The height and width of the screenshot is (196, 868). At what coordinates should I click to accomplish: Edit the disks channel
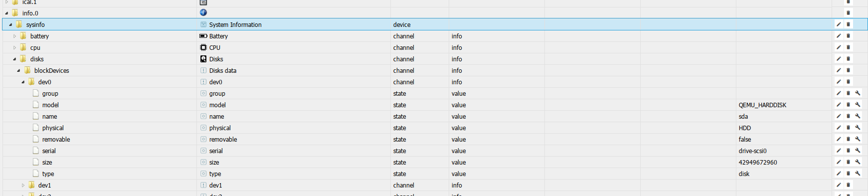[x=839, y=59]
